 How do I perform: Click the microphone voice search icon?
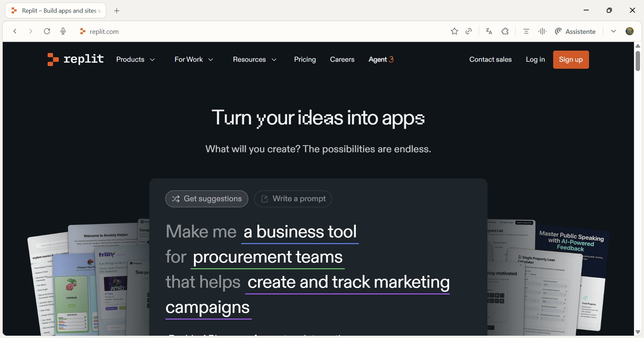coord(63,32)
